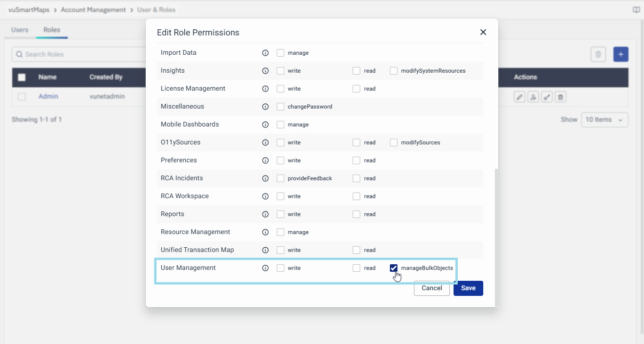The height and width of the screenshot is (344, 644).
Task: Click info icon beside License Management
Action: click(265, 89)
